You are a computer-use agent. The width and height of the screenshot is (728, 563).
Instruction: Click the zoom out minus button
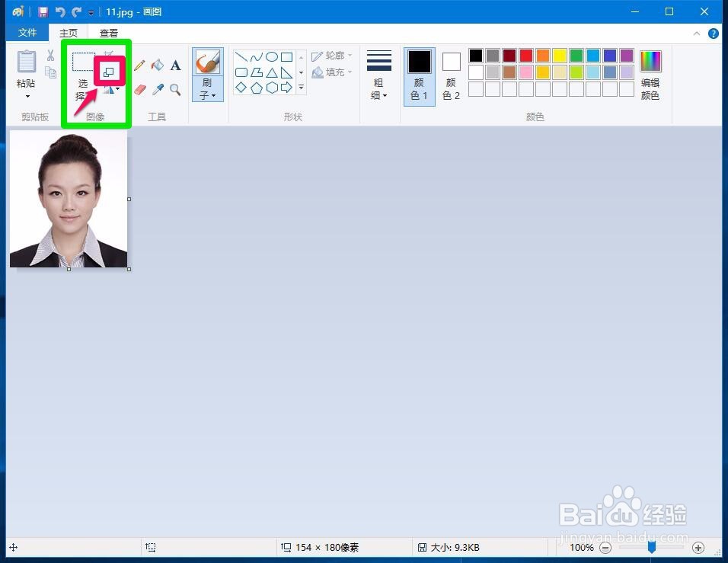click(605, 548)
